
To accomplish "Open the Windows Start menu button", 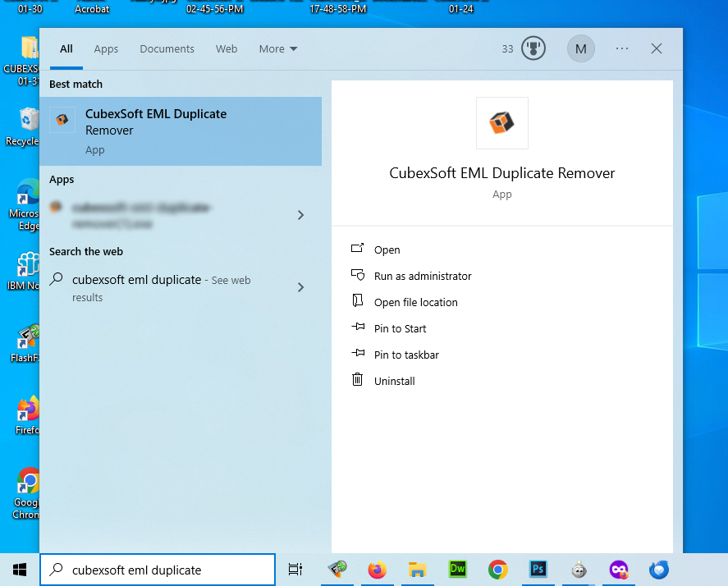I will 20,570.
